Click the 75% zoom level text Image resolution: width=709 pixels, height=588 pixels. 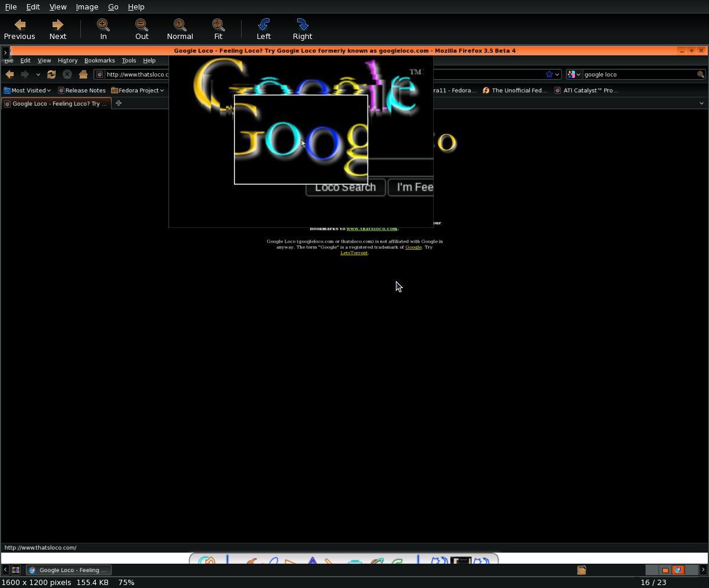[x=126, y=582]
